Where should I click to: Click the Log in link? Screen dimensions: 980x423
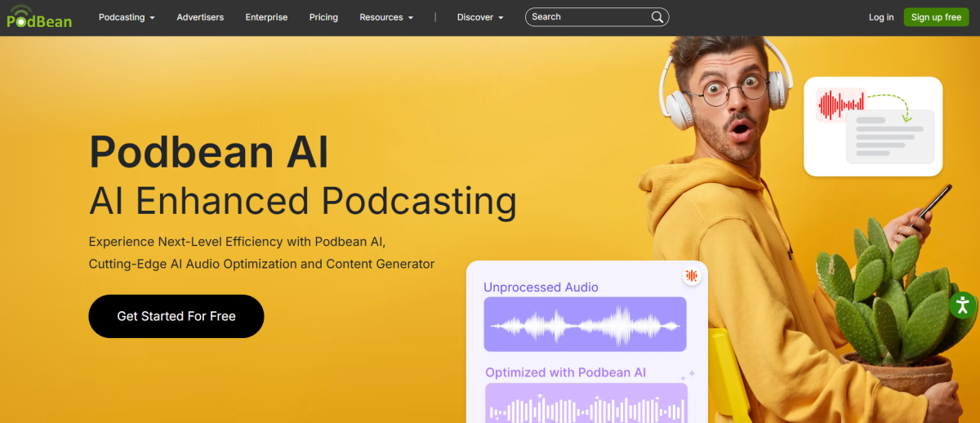pyautogui.click(x=881, y=17)
